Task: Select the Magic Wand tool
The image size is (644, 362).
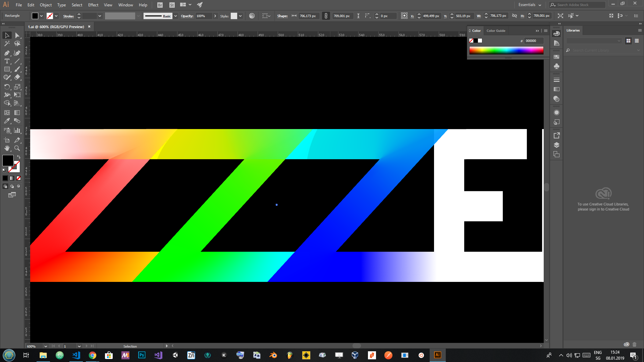Action: (x=7, y=44)
